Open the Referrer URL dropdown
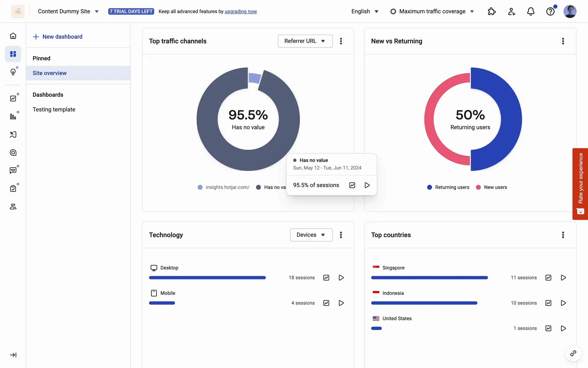The width and height of the screenshot is (588, 368). 305,41
